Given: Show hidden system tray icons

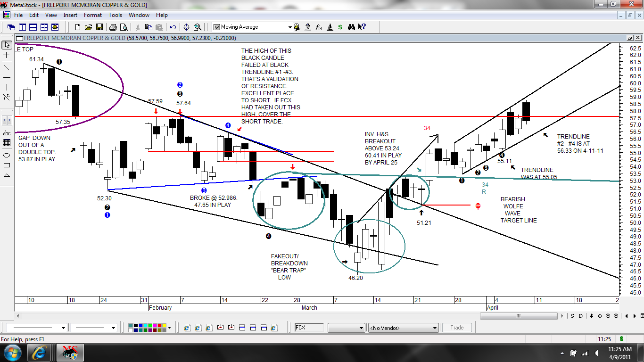Looking at the screenshot, I should [x=562, y=353].
